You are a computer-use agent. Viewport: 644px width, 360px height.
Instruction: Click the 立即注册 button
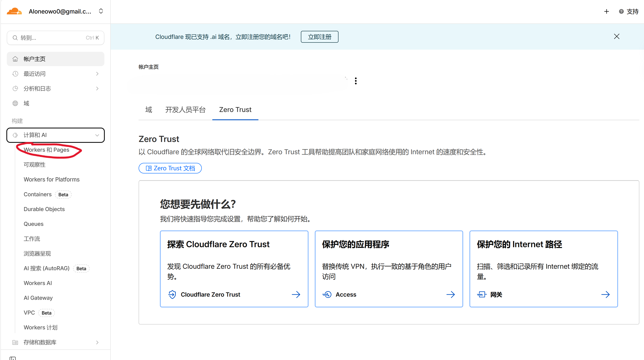click(319, 37)
